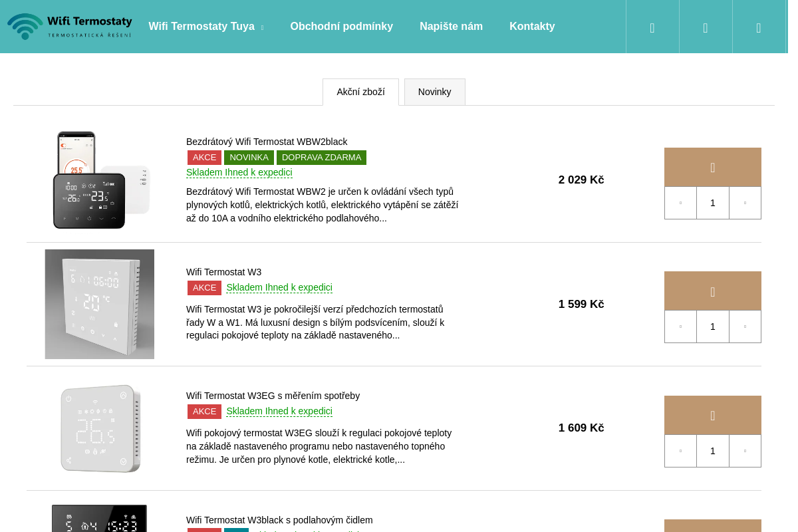The image size is (798, 532).
Task: Click the DOPRAVA ZDARMA badge
Action: coord(321,158)
